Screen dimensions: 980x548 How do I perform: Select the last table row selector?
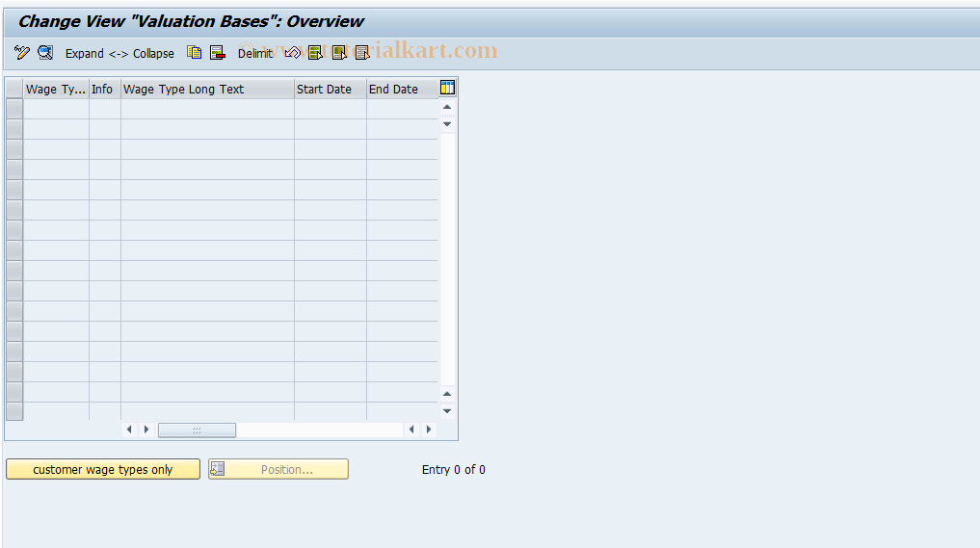[14, 411]
